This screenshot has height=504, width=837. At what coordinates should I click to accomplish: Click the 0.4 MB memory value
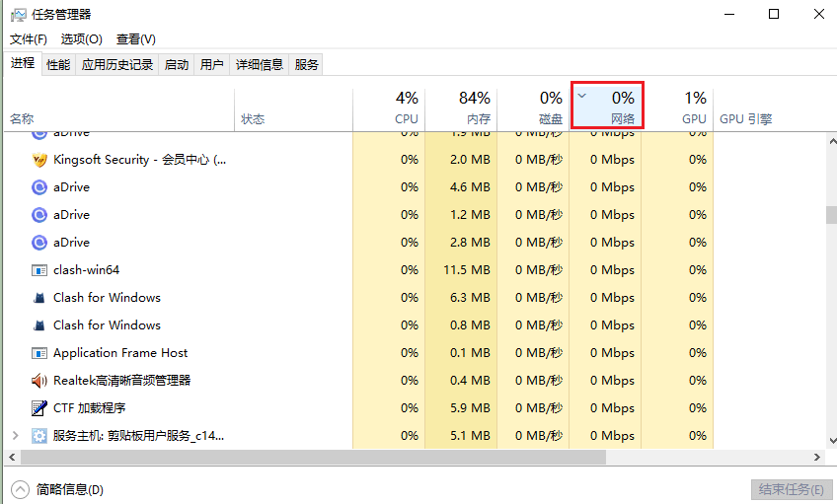click(x=470, y=381)
